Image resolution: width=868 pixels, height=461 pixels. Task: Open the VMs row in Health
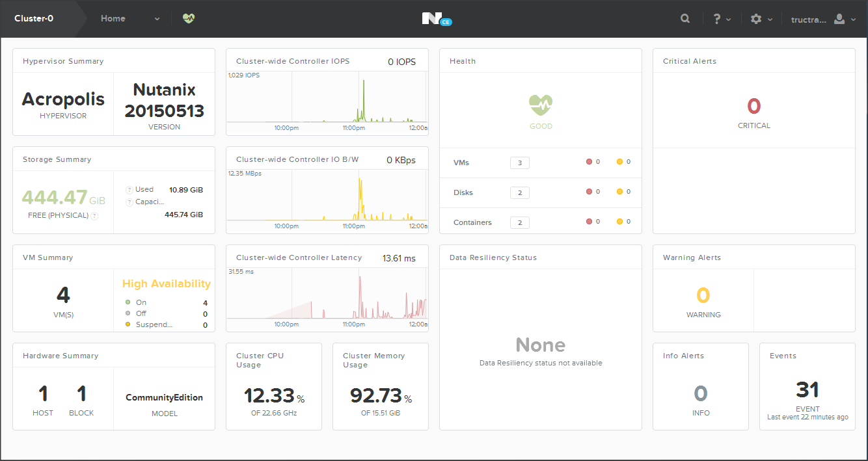click(461, 163)
